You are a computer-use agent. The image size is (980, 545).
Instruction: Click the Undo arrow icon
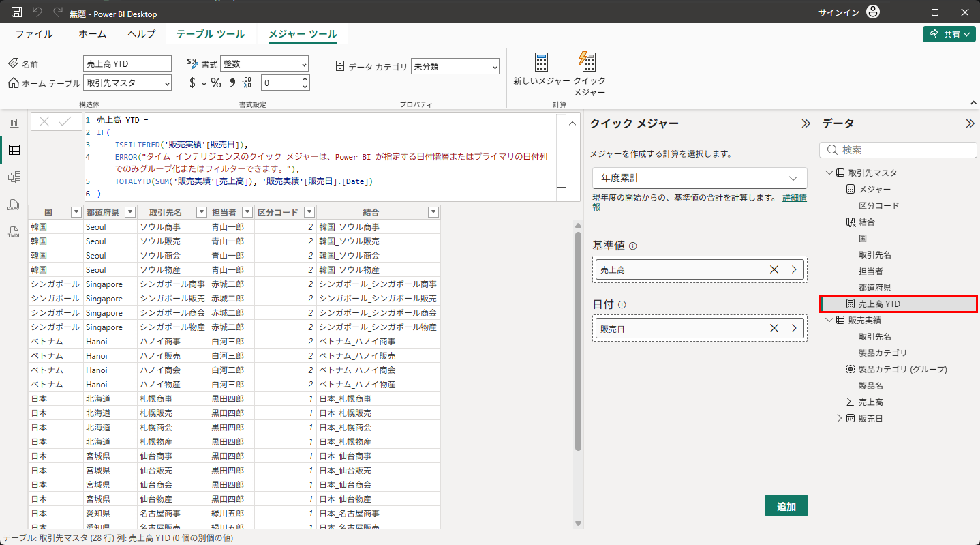click(x=37, y=12)
